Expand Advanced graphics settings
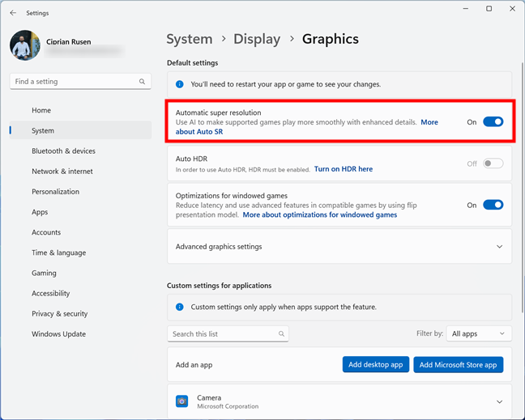 [x=339, y=247]
